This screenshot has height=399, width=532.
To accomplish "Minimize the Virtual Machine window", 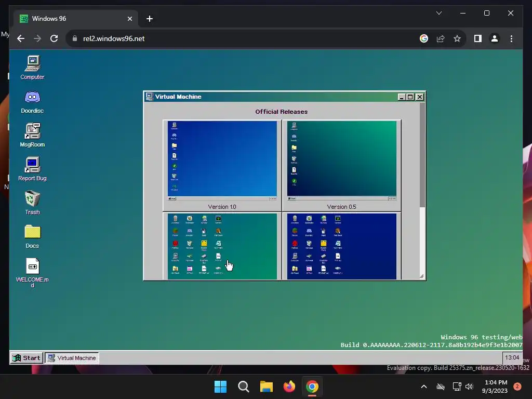I will click(x=402, y=97).
